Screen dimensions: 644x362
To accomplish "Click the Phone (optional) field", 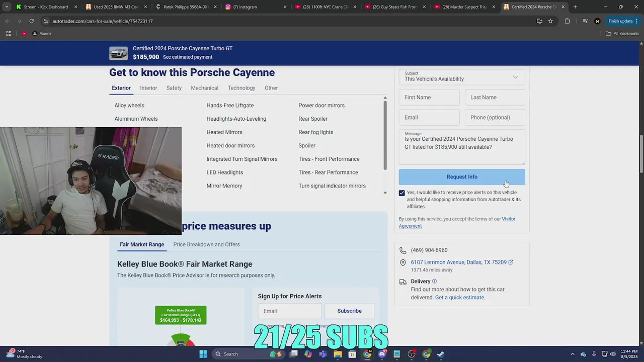I will pyautogui.click(x=495, y=118).
